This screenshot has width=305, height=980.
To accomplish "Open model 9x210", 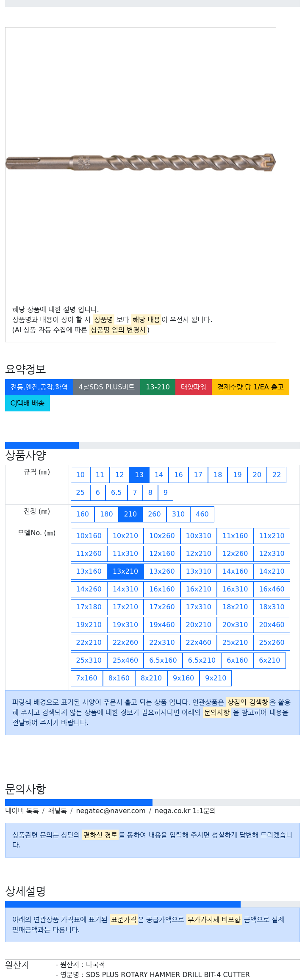I will pyautogui.click(x=216, y=678).
